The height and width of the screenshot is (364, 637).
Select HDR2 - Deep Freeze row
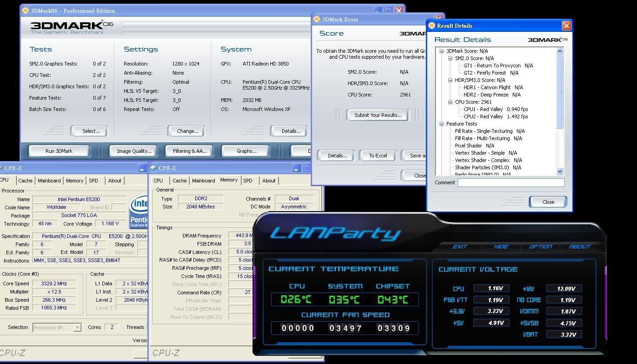[492, 95]
